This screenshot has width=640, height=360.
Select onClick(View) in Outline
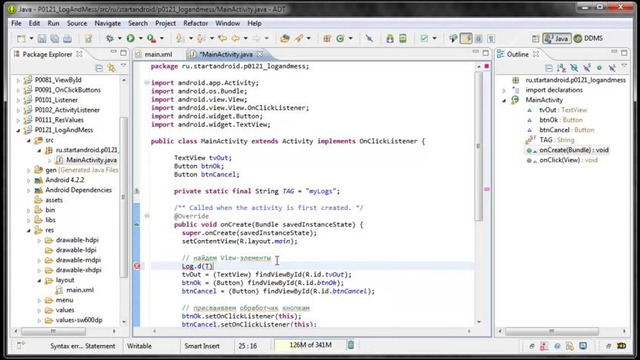point(562,160)
